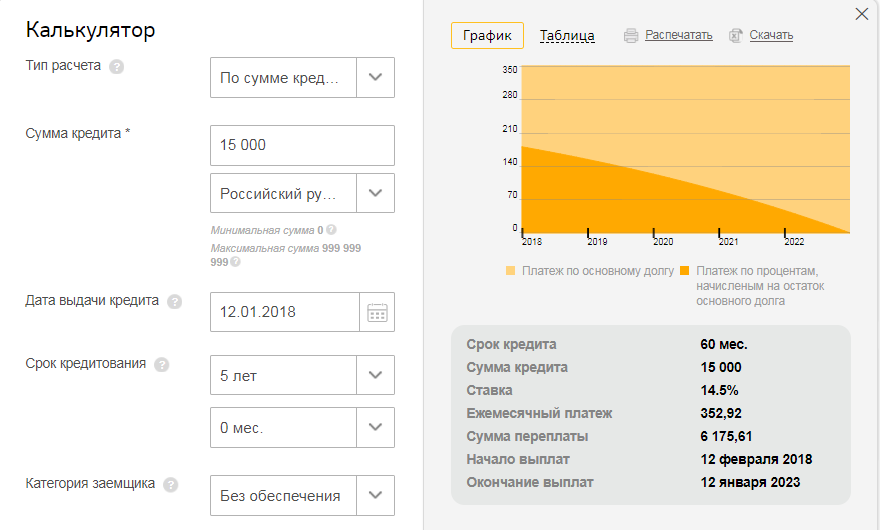Close the calculator panel
Screen dimensions: 880x530
coord(862,14)
